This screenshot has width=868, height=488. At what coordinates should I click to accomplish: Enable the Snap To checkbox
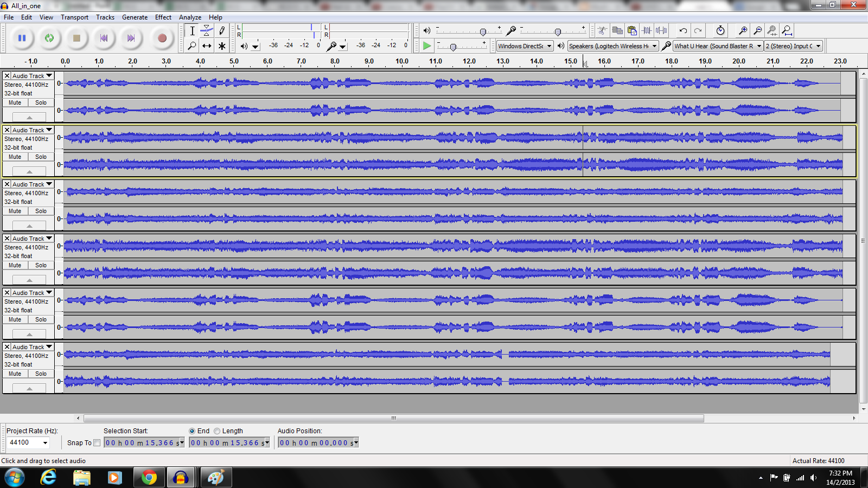pyautogui.click(x=97, y=443)
